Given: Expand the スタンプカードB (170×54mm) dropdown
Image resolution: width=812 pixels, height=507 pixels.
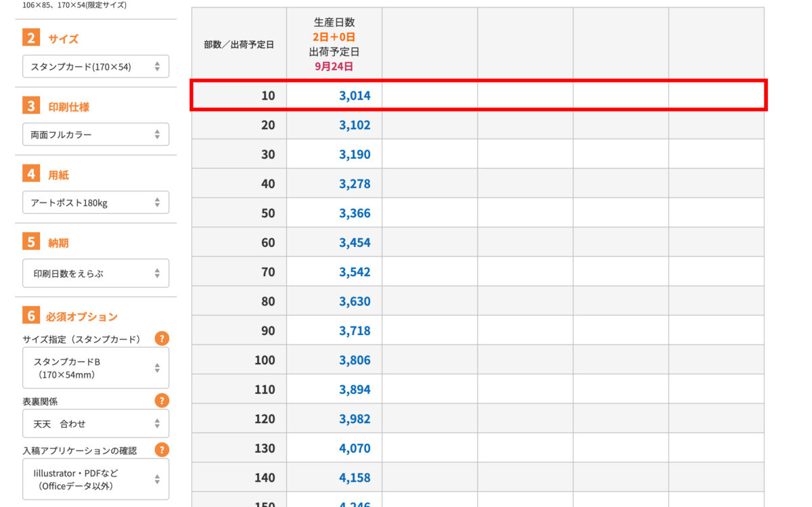Looking at the screenshot, I should click(x=95, y=368).
